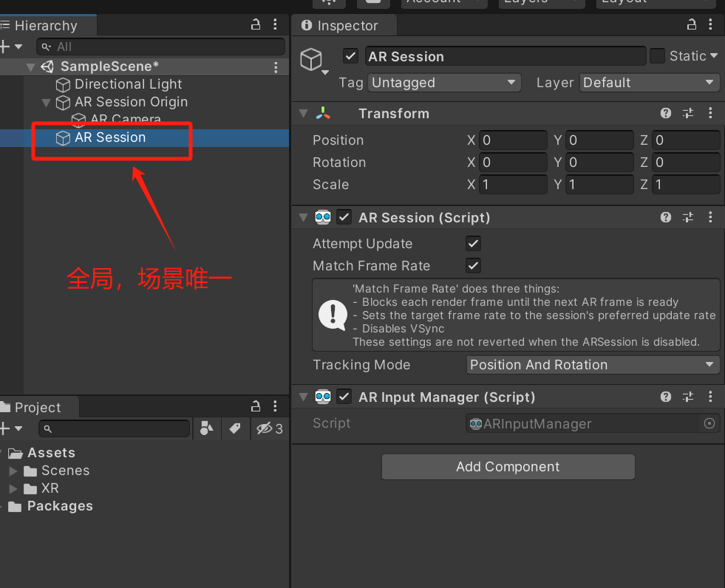Click the AR Input Manager script icon
725x588 pixels.
coord(323,397)
